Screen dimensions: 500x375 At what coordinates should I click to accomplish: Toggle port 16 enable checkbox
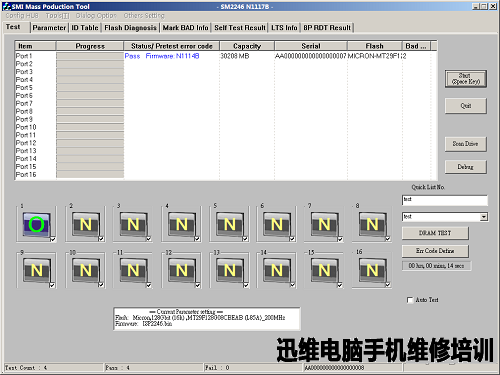(388, 285)
